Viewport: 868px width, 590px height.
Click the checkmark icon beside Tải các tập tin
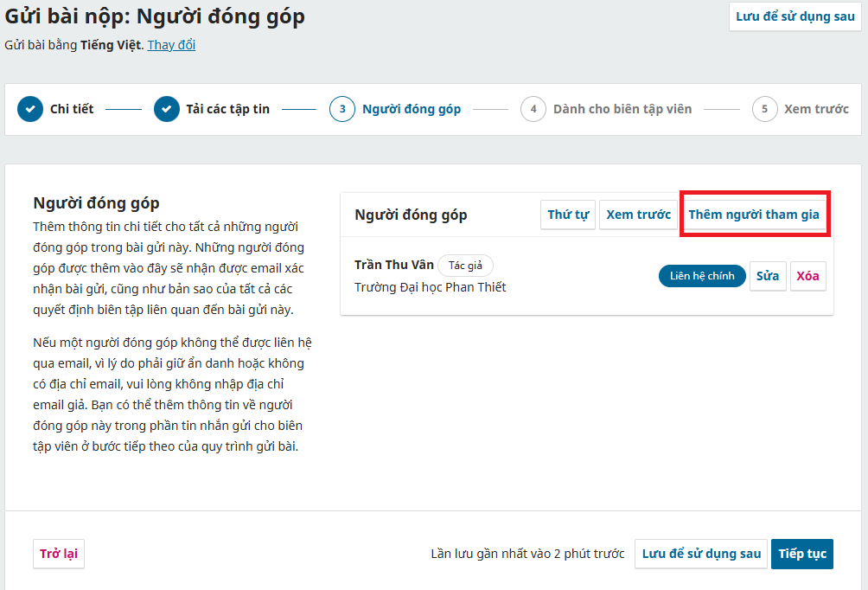pyautogui.click(x=167, y=109)
